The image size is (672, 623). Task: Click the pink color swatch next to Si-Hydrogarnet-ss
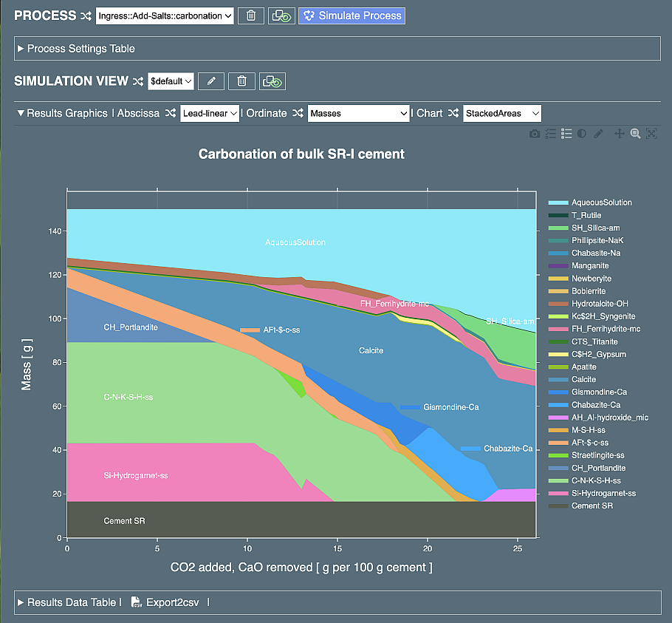pos(559,493)
